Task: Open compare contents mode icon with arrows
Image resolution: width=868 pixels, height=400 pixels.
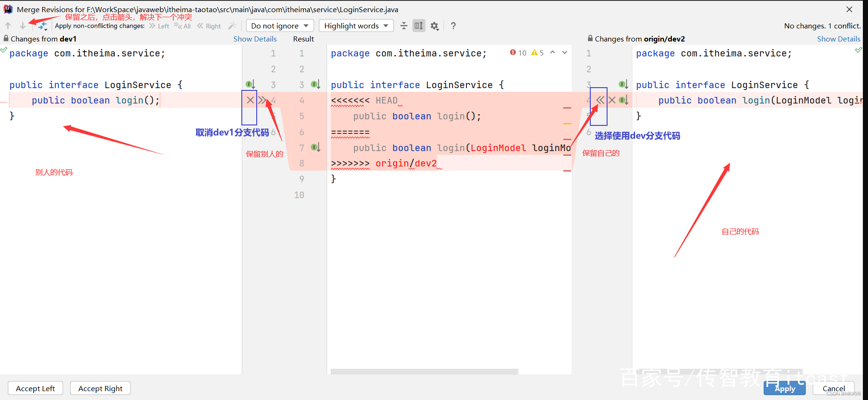Action: 42,26
